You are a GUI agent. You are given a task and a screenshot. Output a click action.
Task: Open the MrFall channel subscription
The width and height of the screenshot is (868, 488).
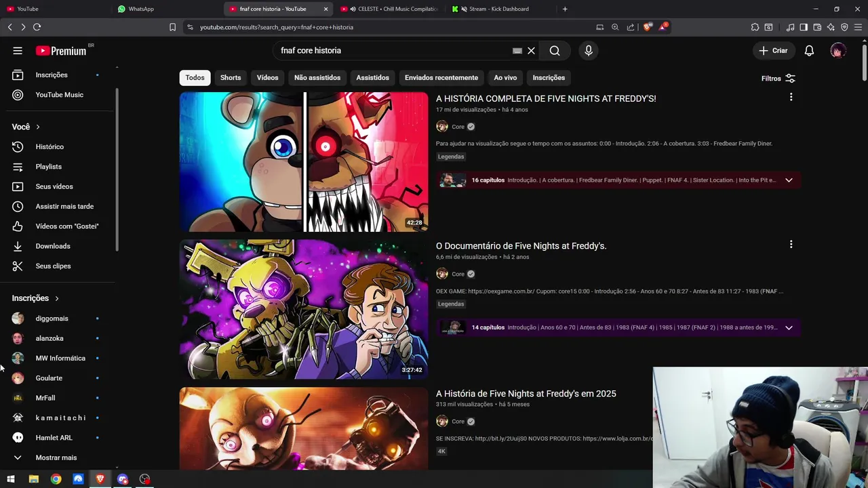[x=57, y=398]
